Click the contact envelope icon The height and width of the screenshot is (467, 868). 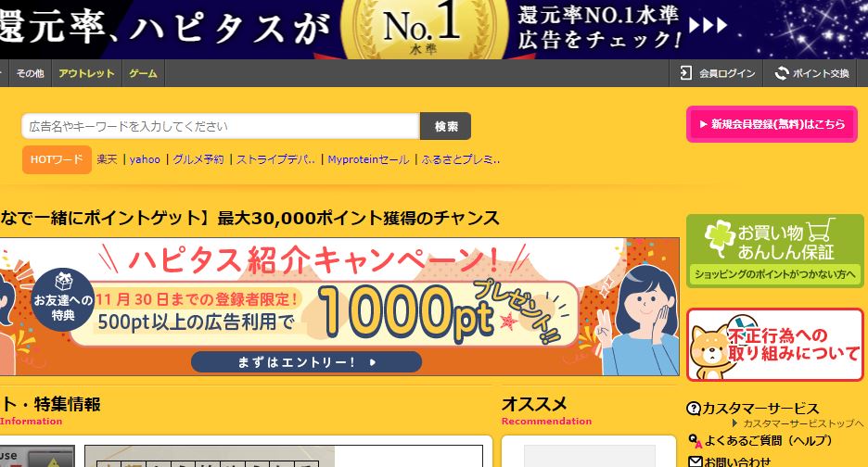[695, 461]
